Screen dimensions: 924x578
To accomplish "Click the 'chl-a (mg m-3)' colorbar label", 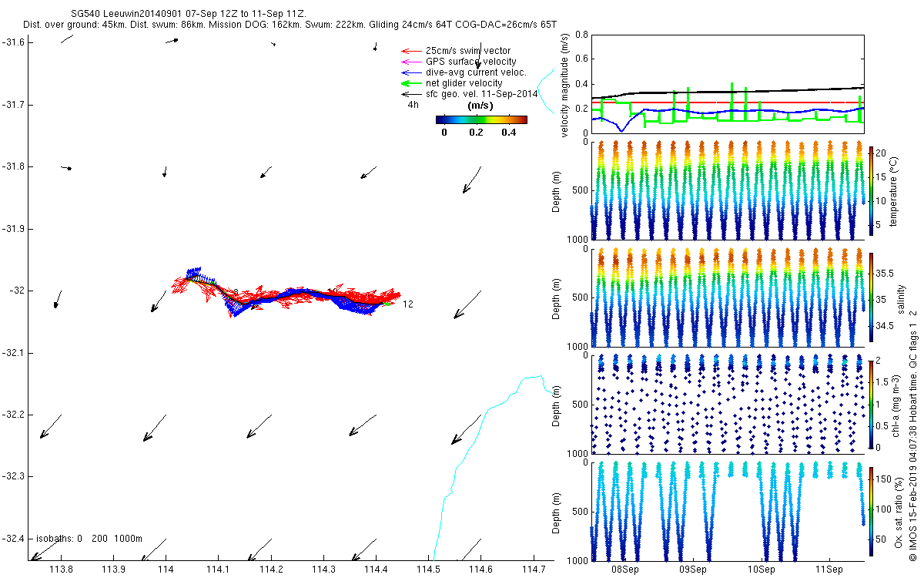I will pyautogui.click(x=898, y=404).
